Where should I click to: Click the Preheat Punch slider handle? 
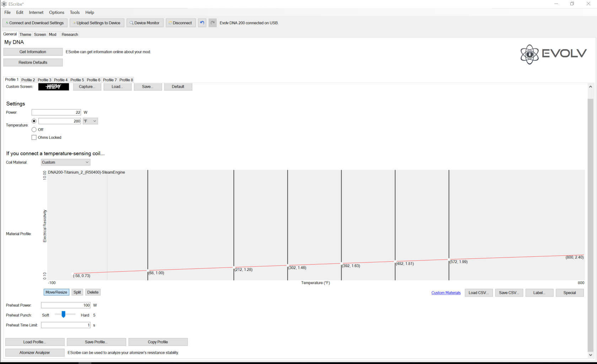click(x=64, y=315)
